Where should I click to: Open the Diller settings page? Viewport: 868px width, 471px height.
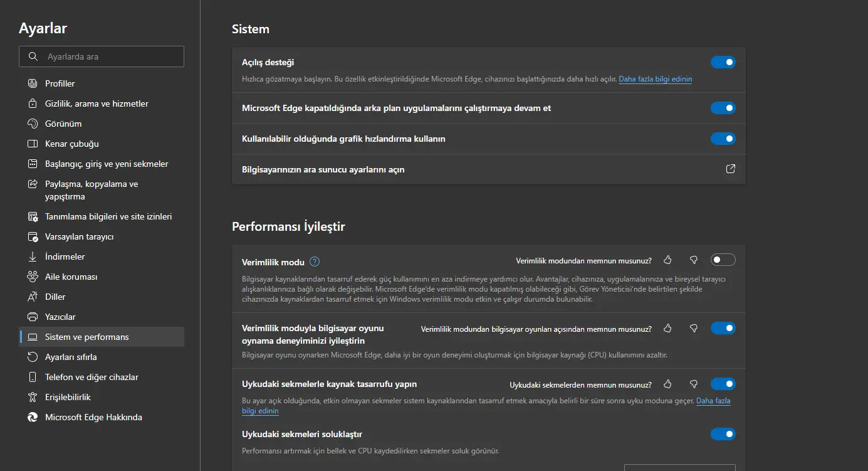point(102,297)
